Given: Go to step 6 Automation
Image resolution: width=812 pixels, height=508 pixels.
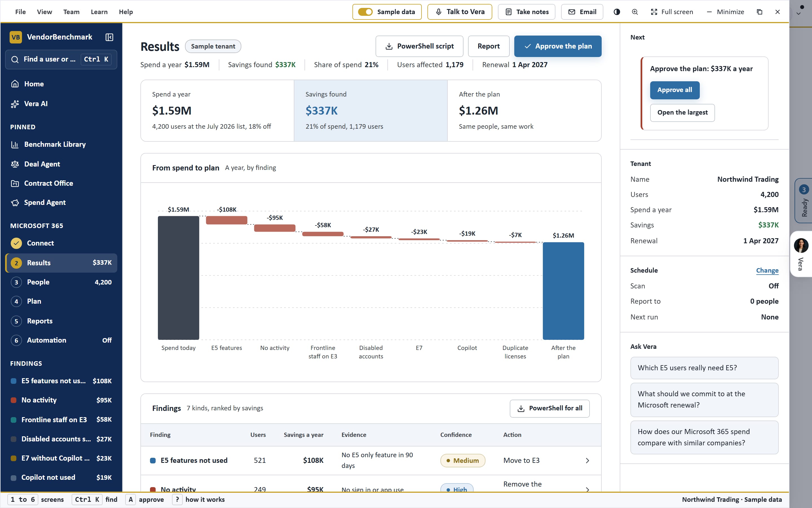Looking at the screenshot, I should [x=61, y=340].
